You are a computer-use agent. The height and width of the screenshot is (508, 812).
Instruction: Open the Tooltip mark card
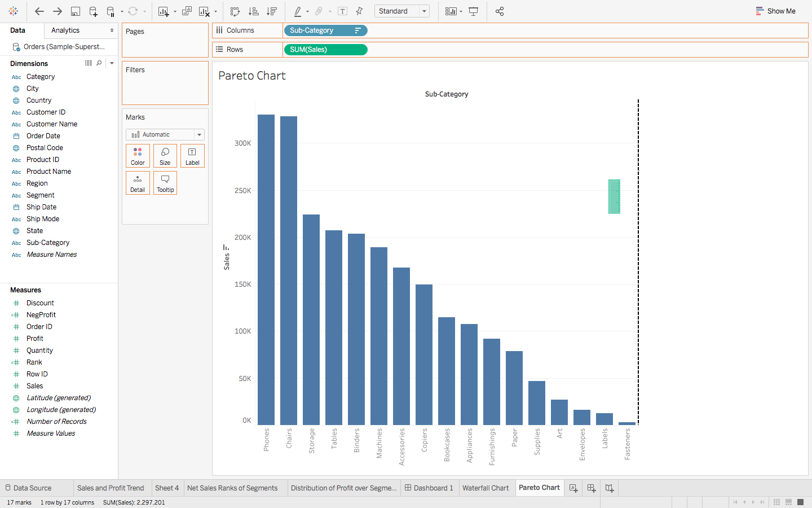tap(165, 183)
